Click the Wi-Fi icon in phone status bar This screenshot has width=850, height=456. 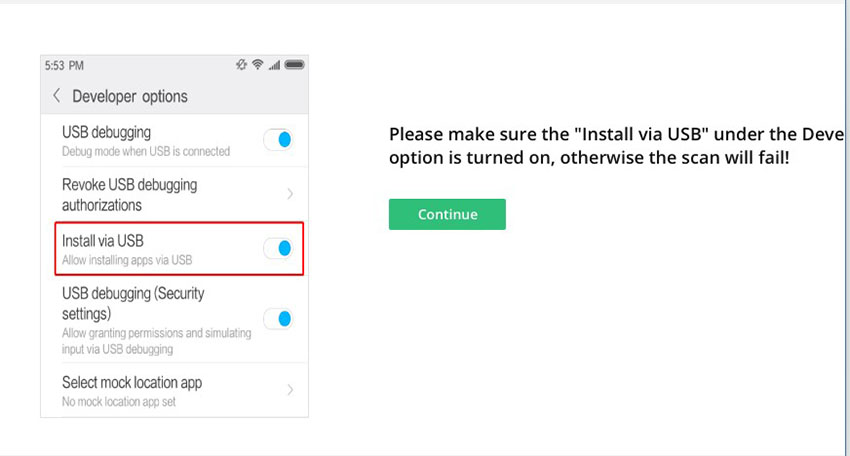258,65
